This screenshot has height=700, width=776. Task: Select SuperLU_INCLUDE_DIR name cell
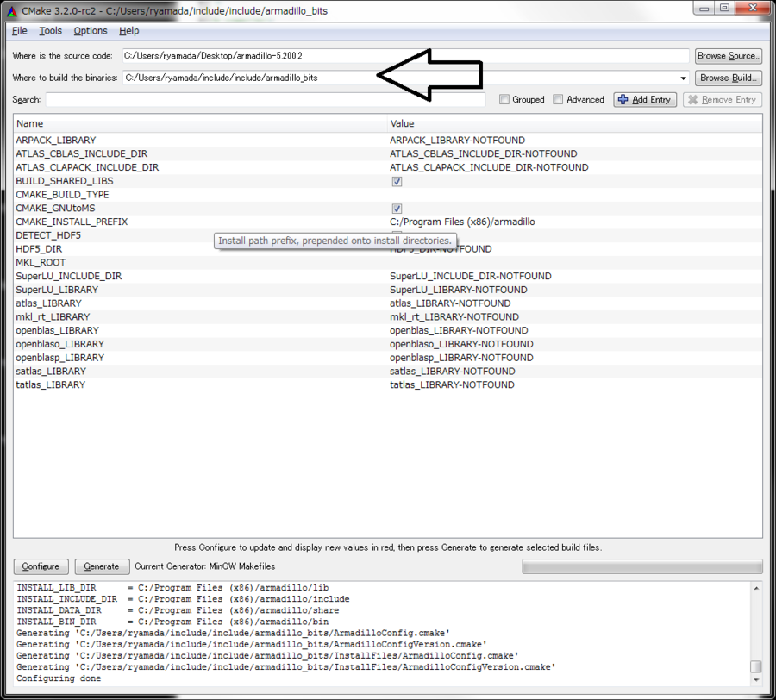[x=69, y=276]
